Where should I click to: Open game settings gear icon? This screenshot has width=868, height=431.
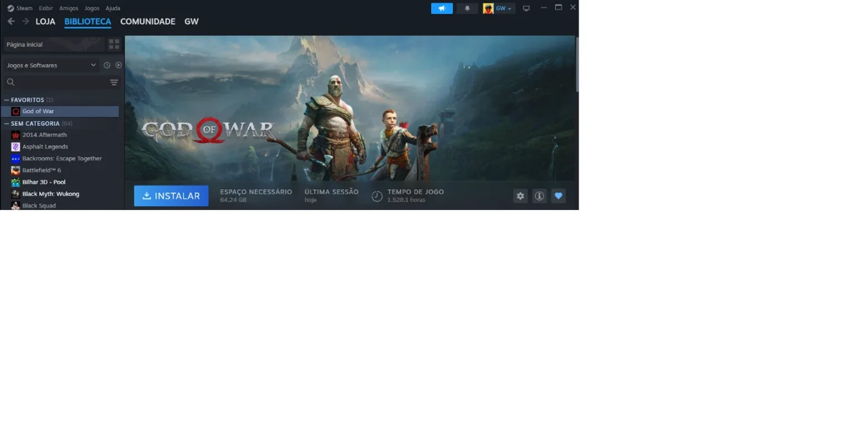click(x=520, y=196)
